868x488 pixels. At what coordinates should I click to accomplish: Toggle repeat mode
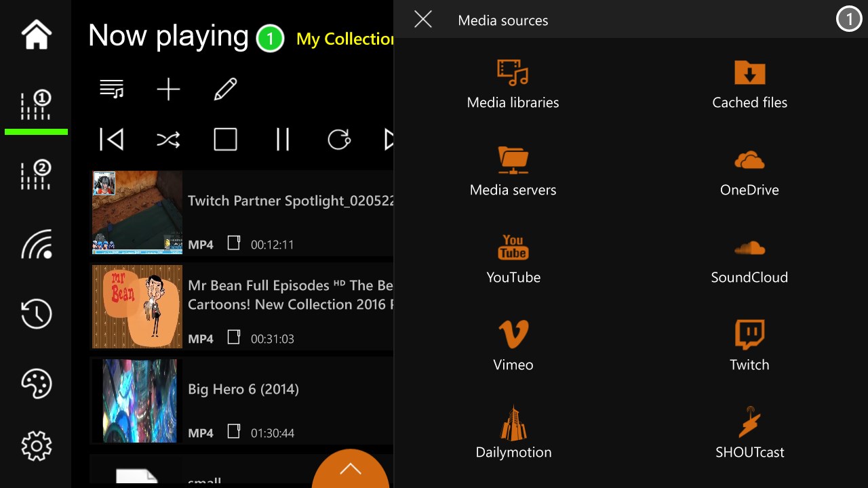tap(339, 140)
